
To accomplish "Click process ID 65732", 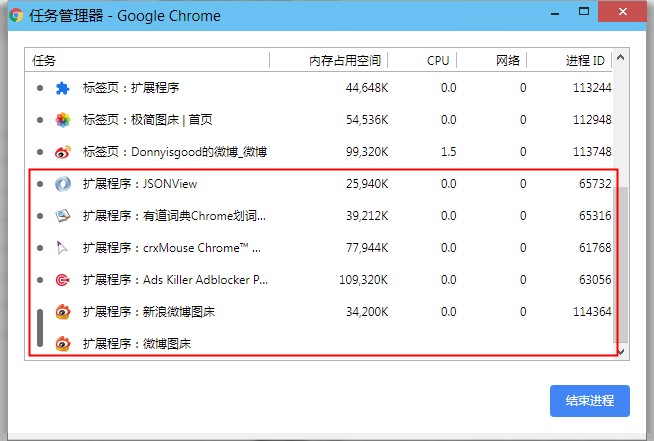I will [x=595, y=184].
